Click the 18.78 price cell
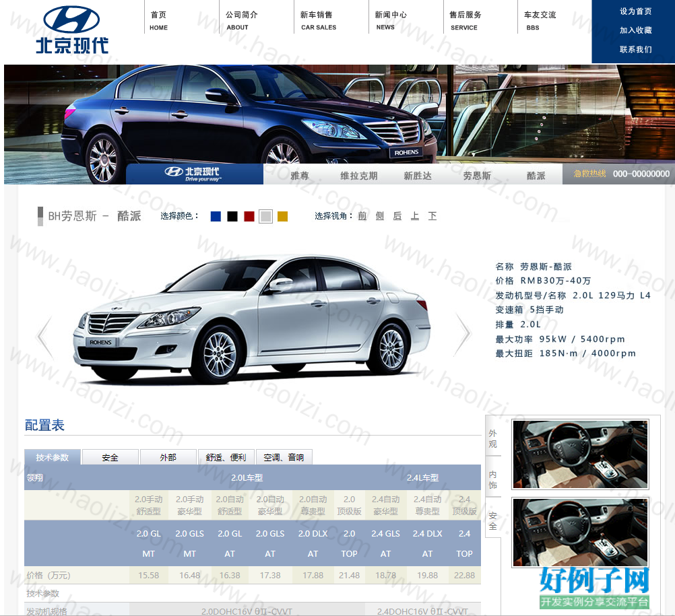This screenshot has height=616, width=675. tap(386, 575)
